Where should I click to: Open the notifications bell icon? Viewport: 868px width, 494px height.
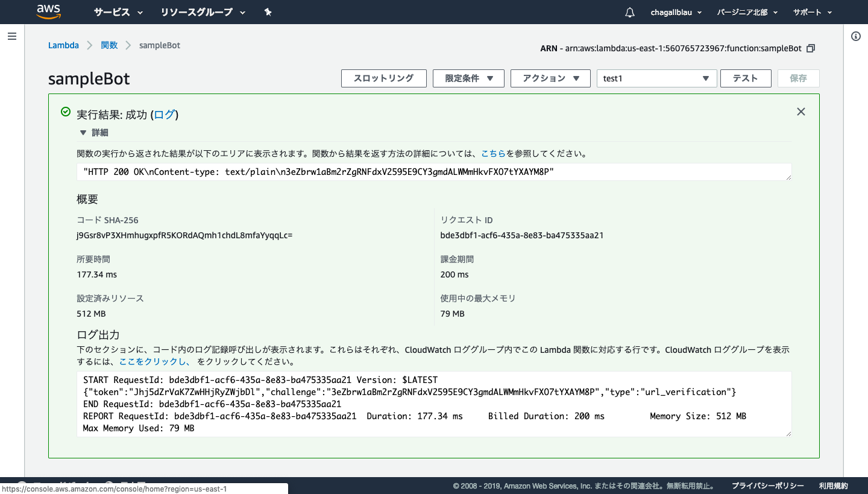click(x=630, y=12)
